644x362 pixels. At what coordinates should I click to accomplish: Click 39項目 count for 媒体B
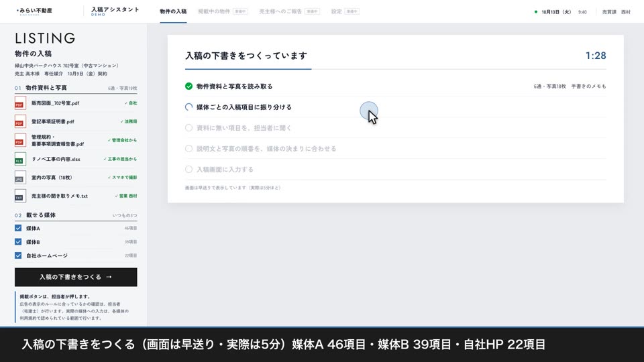pyautogui.click(x=131, y=242)
